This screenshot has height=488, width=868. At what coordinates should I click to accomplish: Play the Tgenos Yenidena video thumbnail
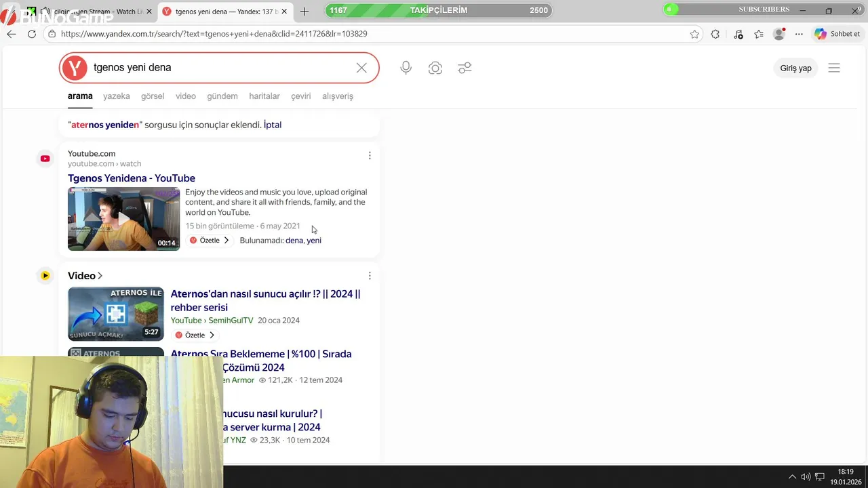(123, 219)
